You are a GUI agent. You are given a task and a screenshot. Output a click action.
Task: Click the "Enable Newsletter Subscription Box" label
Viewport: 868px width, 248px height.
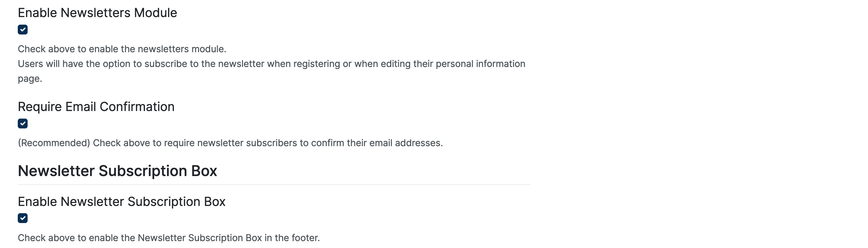pos(121,202)
